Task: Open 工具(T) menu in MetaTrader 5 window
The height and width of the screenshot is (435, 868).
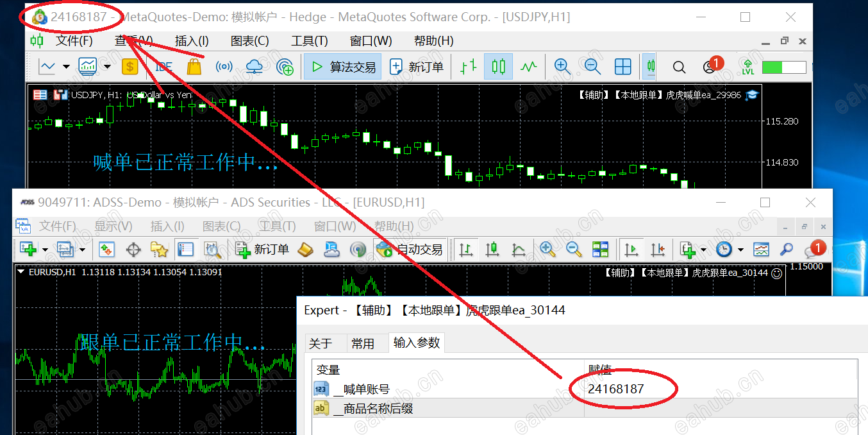Action: coord(309,40)
